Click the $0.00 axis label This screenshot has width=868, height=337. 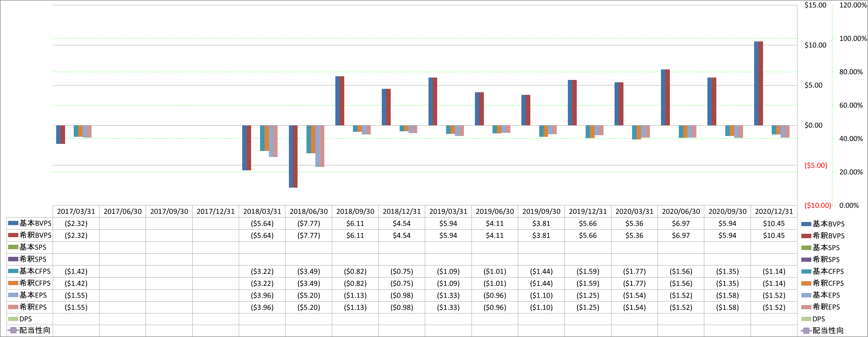click(813, 125)
